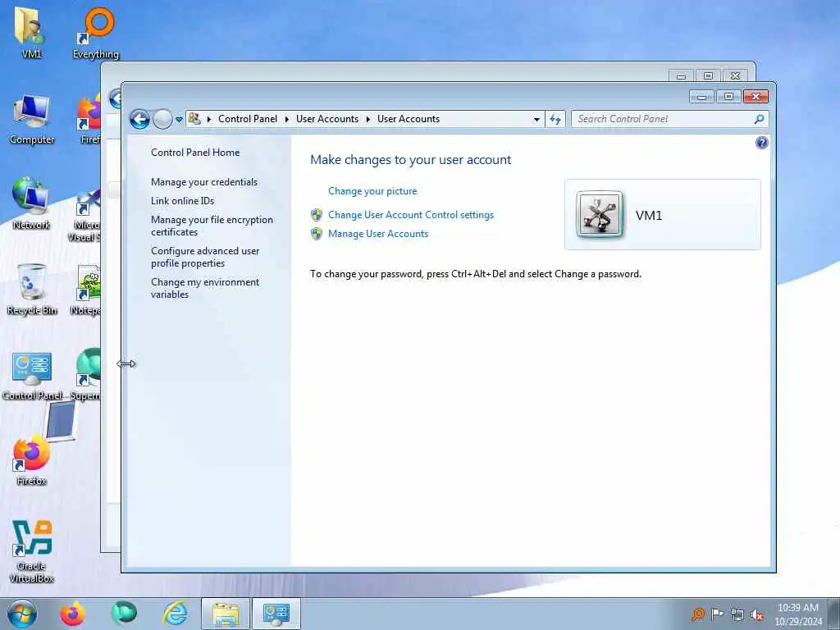Open the Oracle VirtualBox desktop shortcut
This screenshot has height=630, width=840.
pos(32,550)
